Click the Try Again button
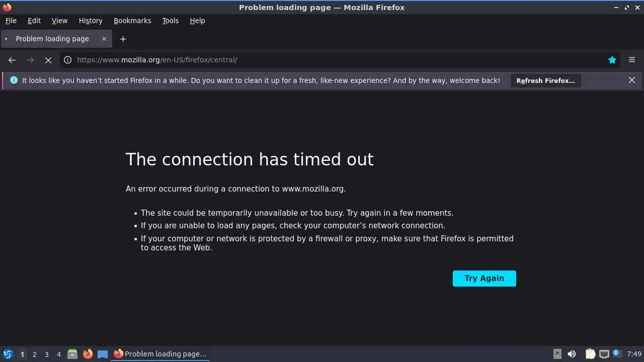Viewport: 644px width, 362px height. point(484,279)
